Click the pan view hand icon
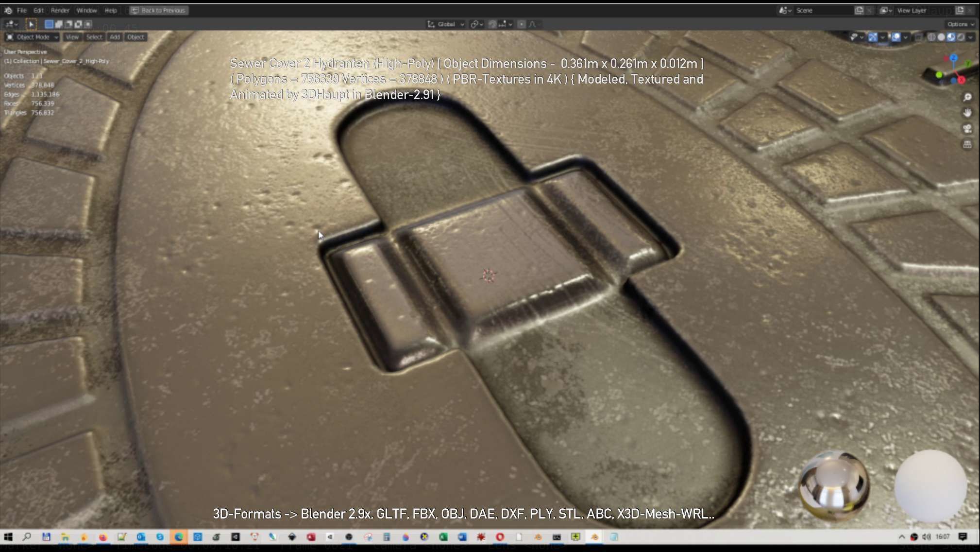 coord(967,113)
